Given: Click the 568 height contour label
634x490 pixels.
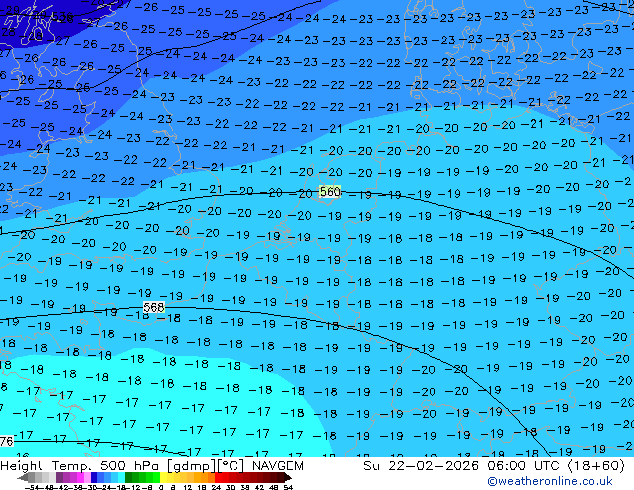Looking at the screenshot, I should (x=154, y=307).
